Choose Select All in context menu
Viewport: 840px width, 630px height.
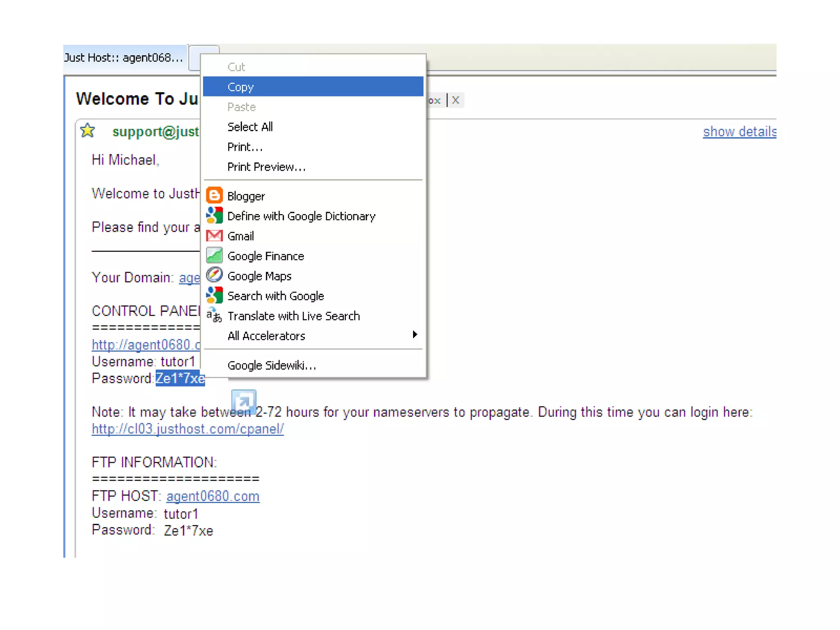pyautogui.click(x=250, y=127)
